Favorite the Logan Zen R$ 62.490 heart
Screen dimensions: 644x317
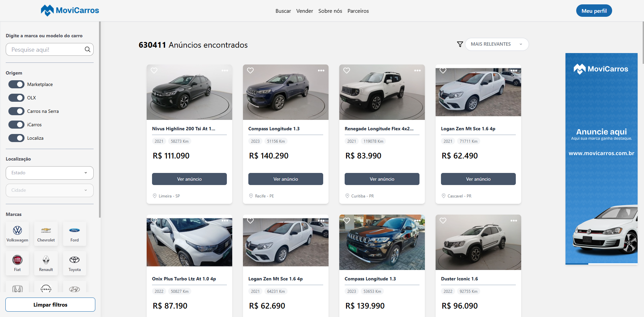click(x=443, y=71)
